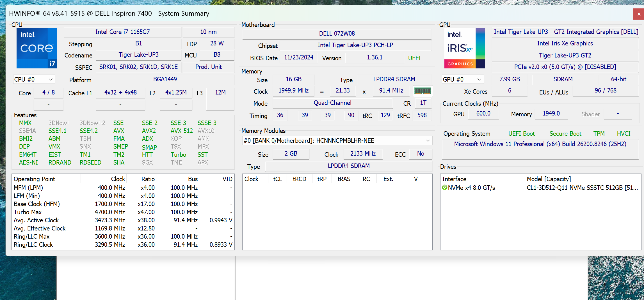Open the GPU #0 selector dropdown

click(462, 79)
